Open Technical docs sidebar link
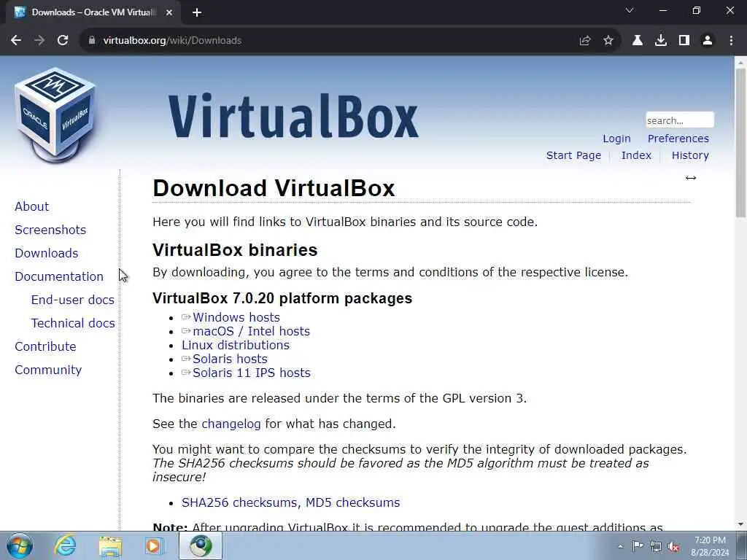Screen dimensions: 747x560 tap(73, 323)
